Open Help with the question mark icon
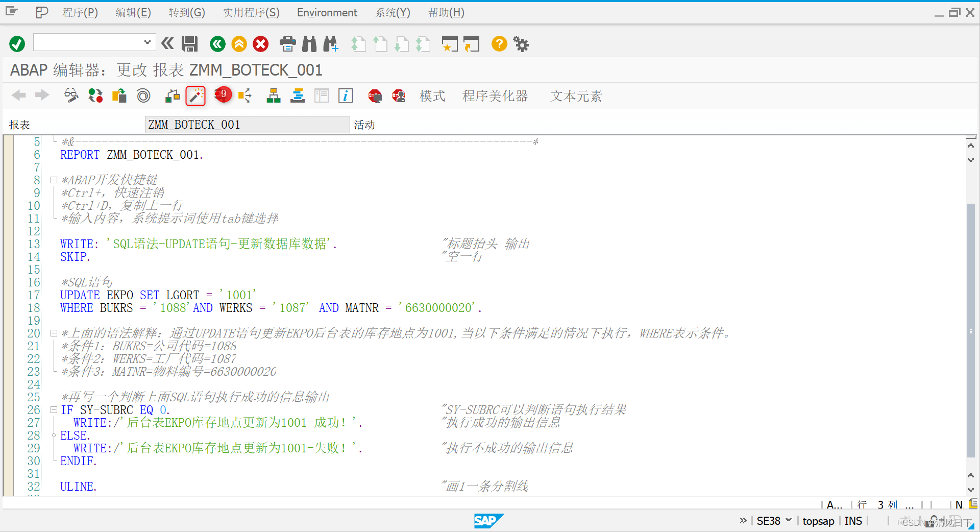The width and height of the screenshot is (980, 532). 499,44
